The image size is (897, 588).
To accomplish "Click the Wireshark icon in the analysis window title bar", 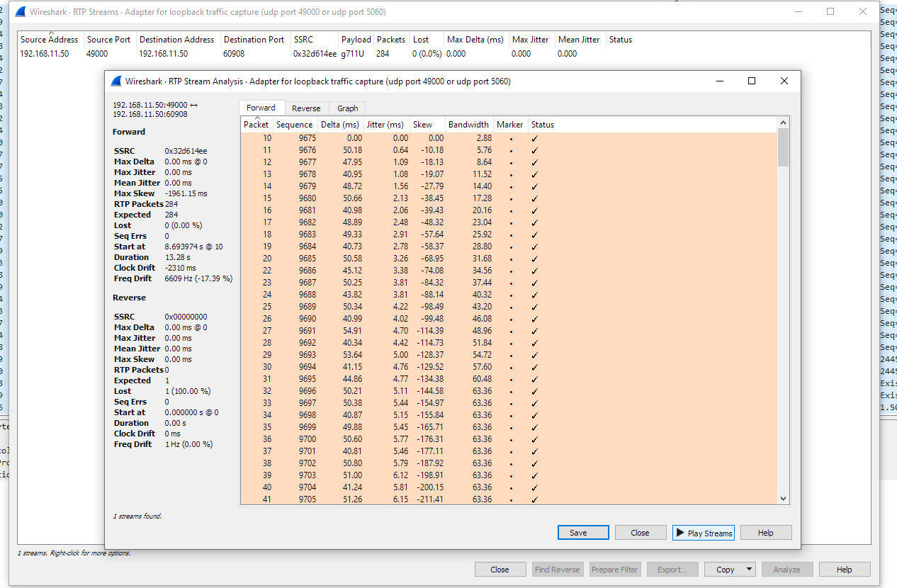I will (x=115, y=81).
